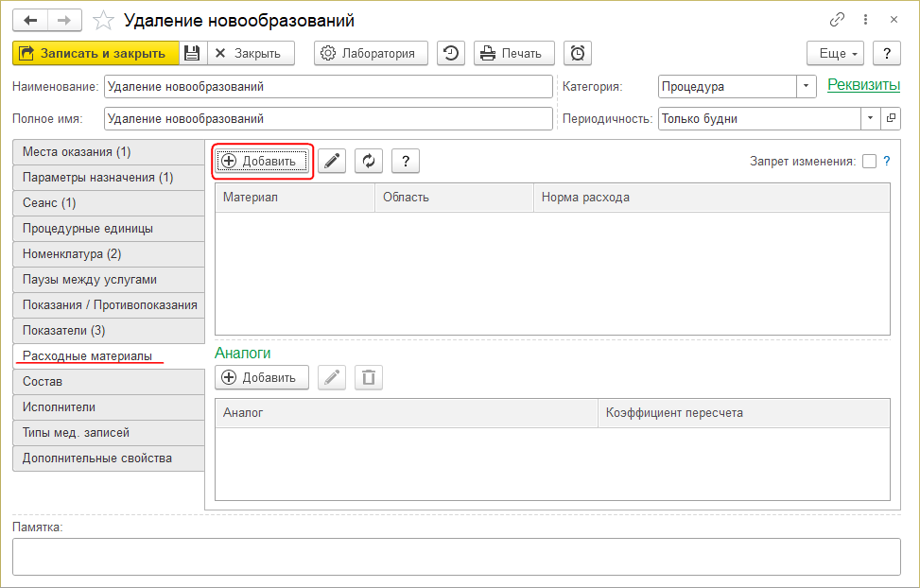The image size is (920, 588).
Task: Expand the Периодичность dropdown list
Action: [x=870, y=119]
